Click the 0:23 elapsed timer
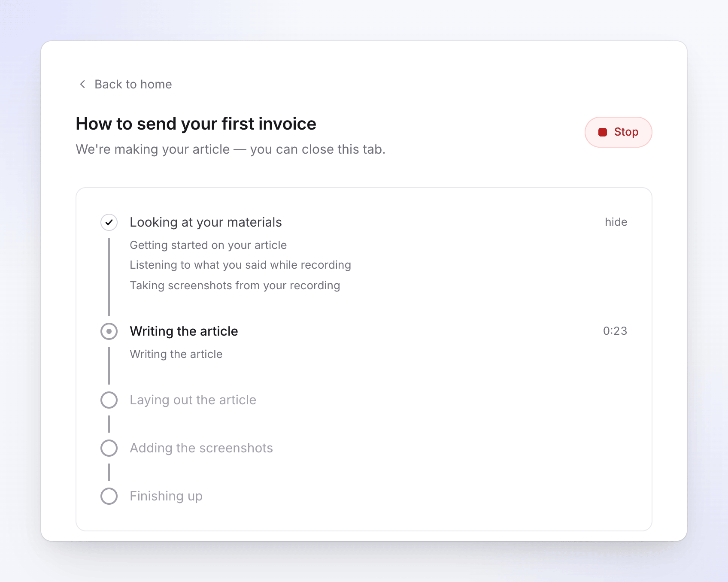 (x=615, y=331)
